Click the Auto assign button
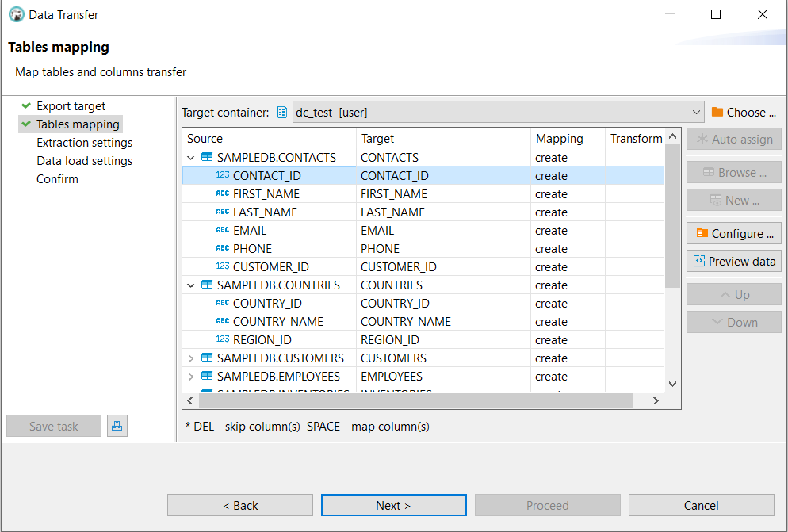 click(x=734, y=139)
